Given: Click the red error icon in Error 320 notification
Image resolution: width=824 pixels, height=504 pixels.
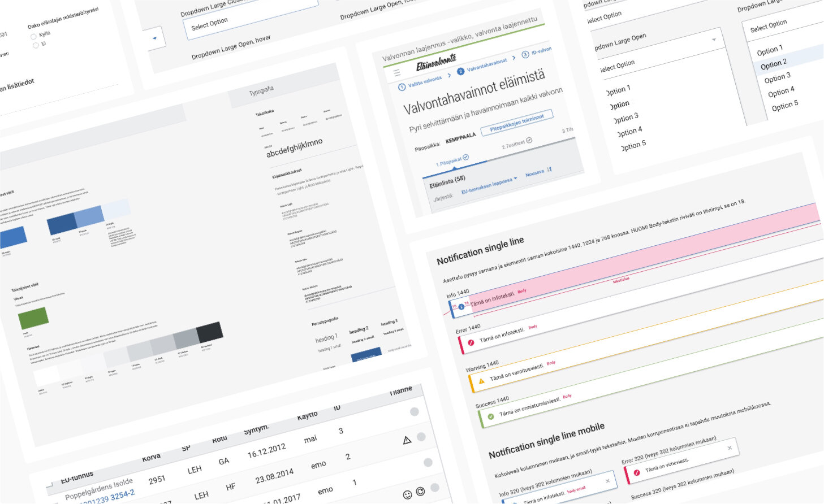Looking at the screenshot, I should coord(637,472).
